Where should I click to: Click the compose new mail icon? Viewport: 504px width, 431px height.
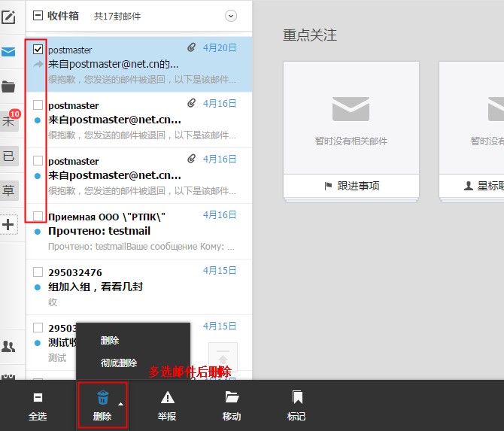pos(8,17)
